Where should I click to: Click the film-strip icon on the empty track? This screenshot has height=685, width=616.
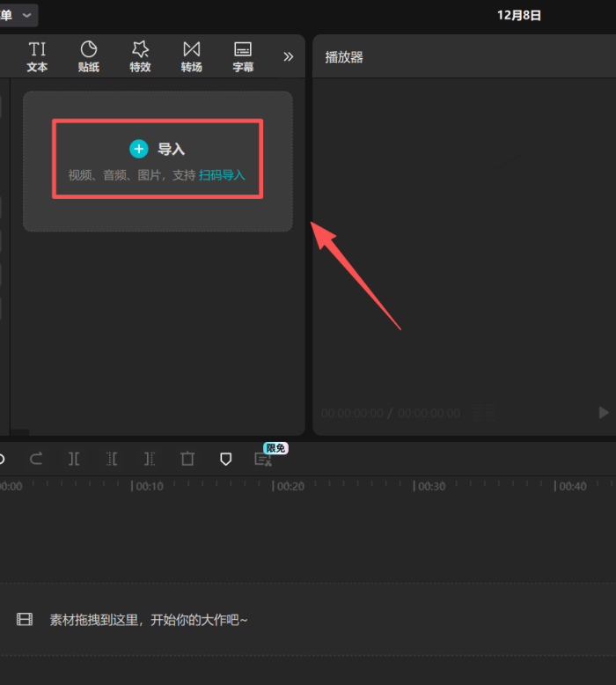pos(25,620)
